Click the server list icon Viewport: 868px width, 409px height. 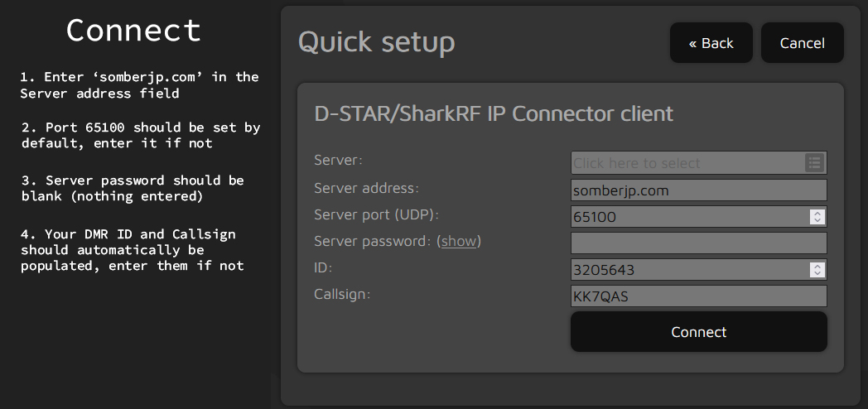813,163
